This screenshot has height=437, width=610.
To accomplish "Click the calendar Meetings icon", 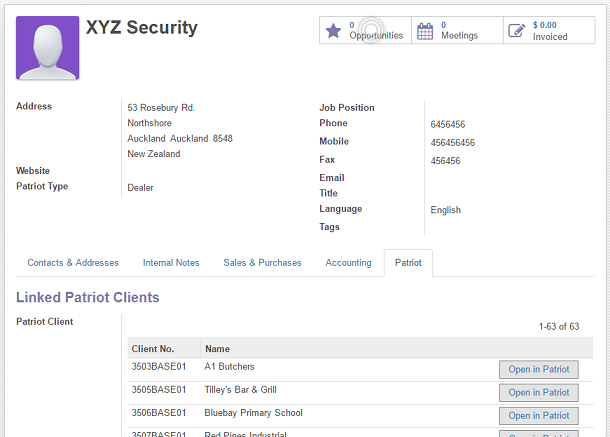I will [425, 31].
